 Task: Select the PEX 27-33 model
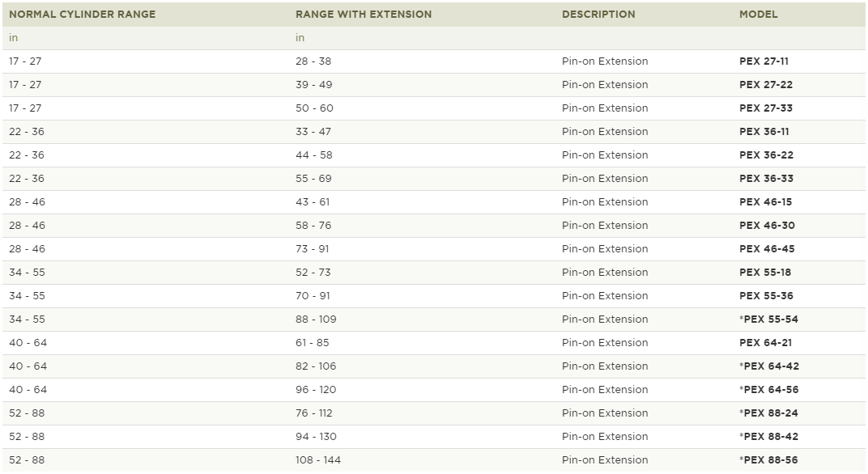(x=766, y=108)
